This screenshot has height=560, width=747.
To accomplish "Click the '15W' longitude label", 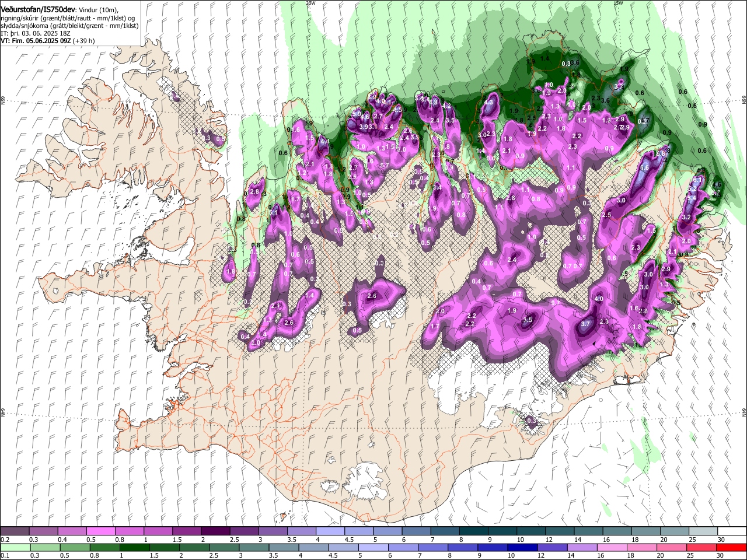I will pos(618,2).
